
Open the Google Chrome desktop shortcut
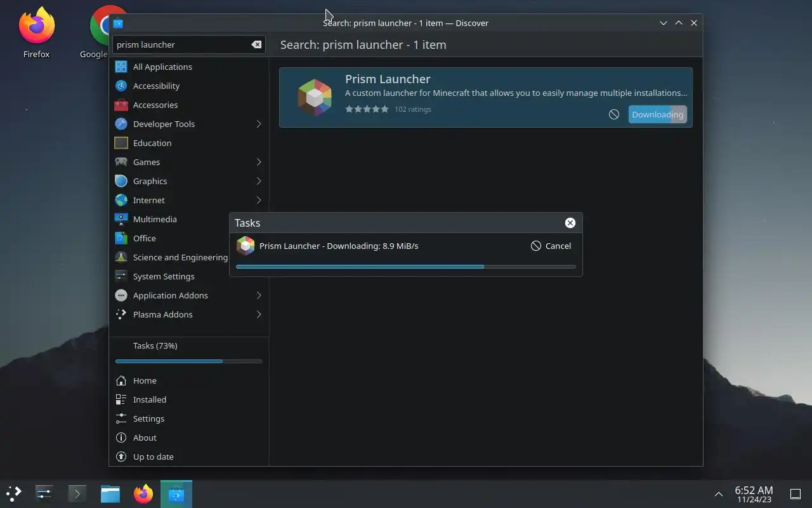[108, 32]
